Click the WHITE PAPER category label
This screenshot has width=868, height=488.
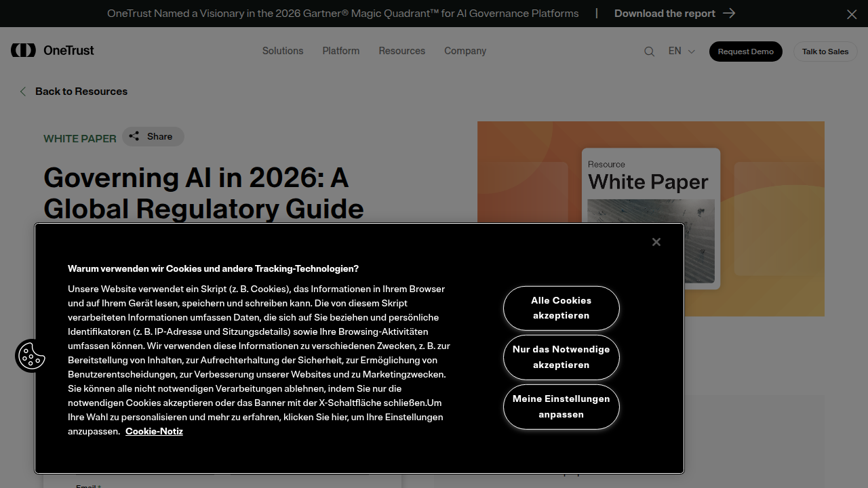pos(80,138)
